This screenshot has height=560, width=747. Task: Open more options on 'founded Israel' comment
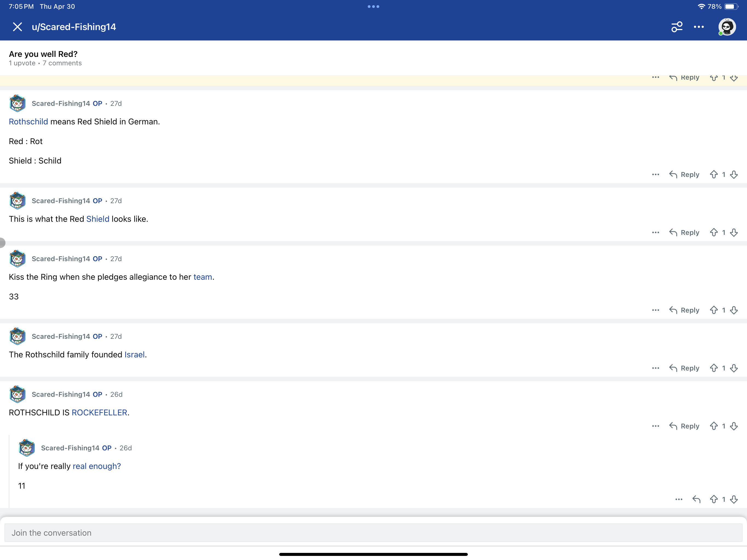click(655, 368)
